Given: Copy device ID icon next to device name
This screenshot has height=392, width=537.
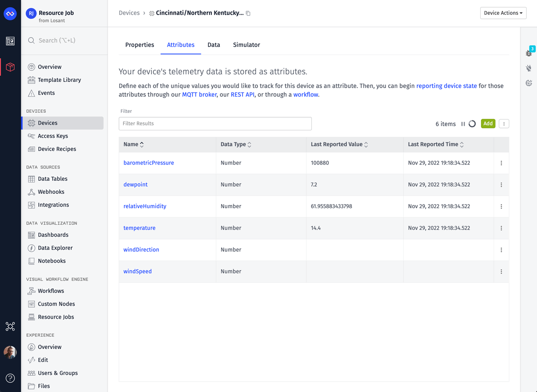Looking at the screenshot, I should [248, 13].
